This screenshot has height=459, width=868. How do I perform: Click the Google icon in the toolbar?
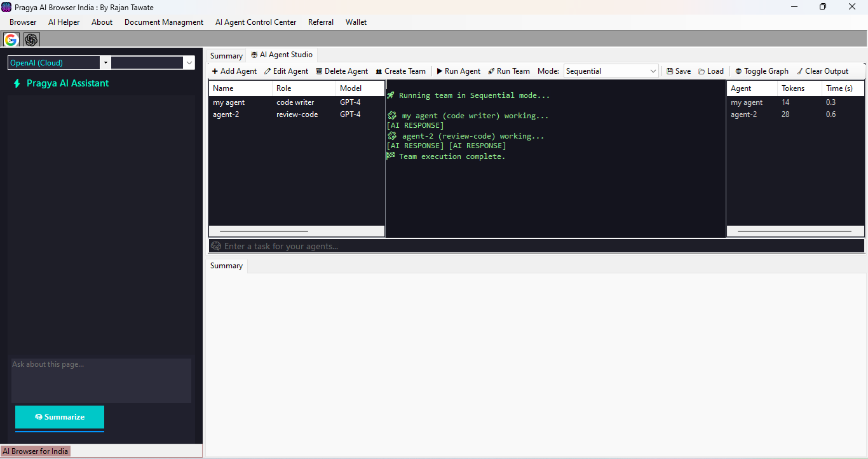tap(11, 39)
